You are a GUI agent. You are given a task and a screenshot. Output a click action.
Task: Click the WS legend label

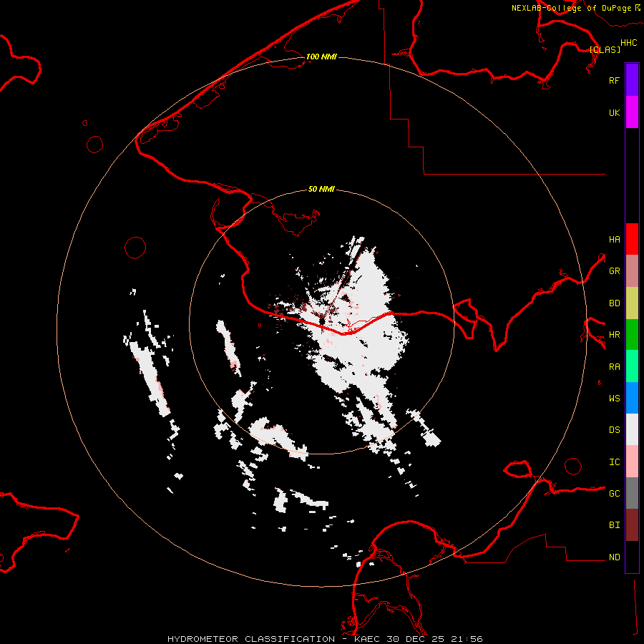(614, 398)
